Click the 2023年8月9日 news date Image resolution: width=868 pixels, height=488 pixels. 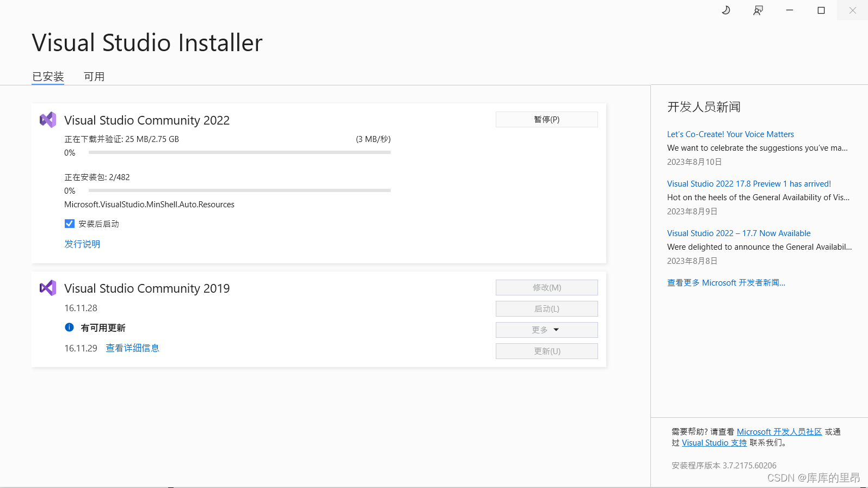pyautogui.click(x=692, y=212)
